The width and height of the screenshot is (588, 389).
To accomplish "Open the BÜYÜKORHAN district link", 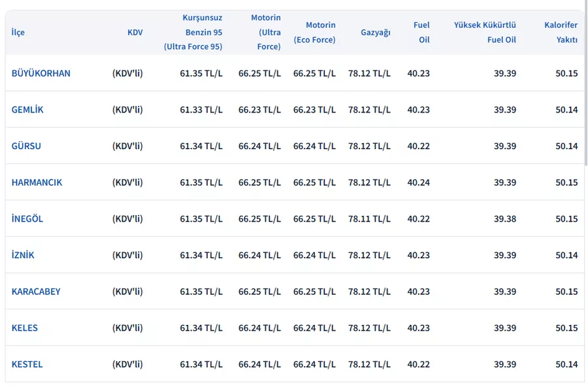I will [x=41, y=73].
